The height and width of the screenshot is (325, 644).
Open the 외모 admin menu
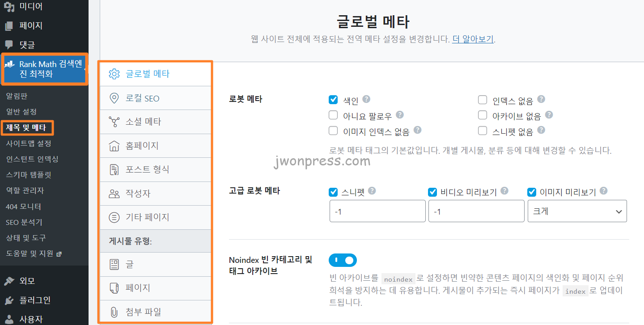[27, 281]
